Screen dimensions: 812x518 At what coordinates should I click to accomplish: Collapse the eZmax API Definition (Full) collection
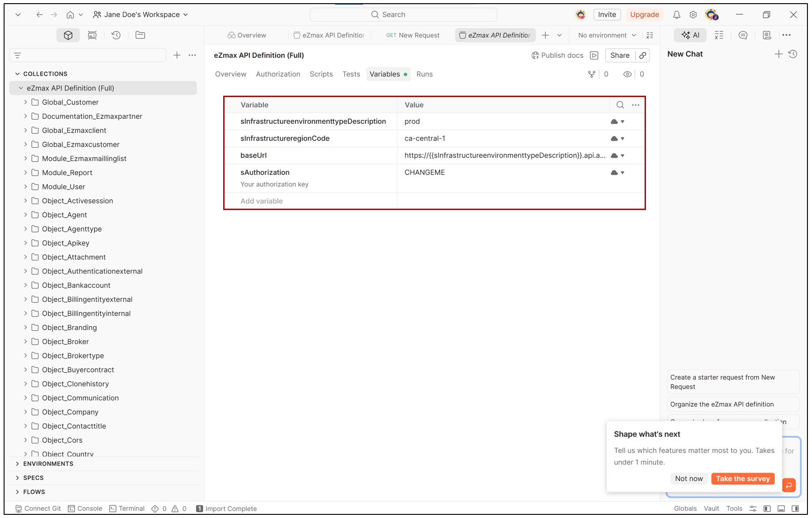pyautogui.click(x=21, y=88)
